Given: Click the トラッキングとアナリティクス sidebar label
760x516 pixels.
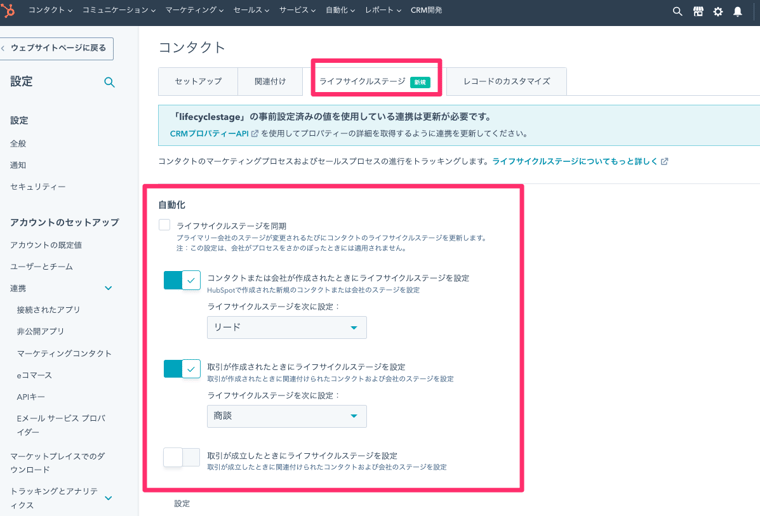Looking at the screenshot, I should (x=54, y=498).
